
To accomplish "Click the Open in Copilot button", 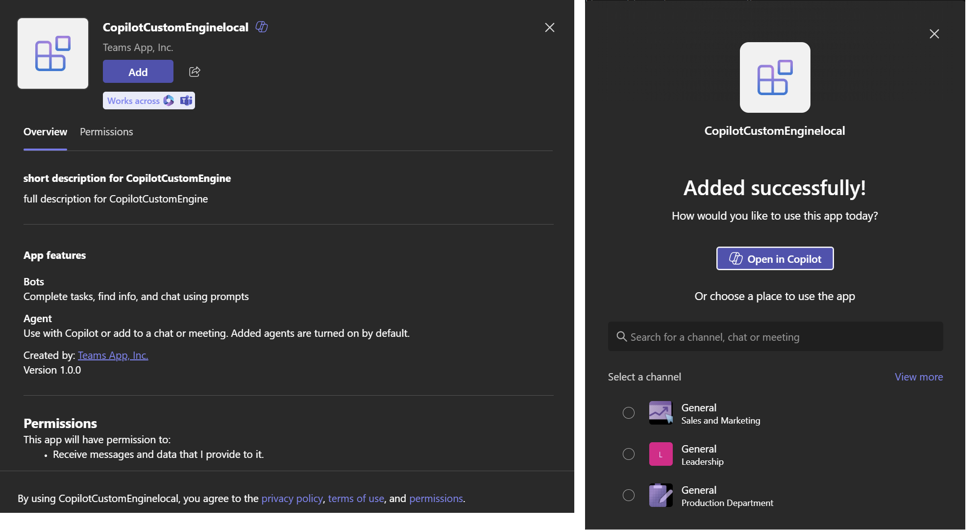I will [x=775, y=258].
